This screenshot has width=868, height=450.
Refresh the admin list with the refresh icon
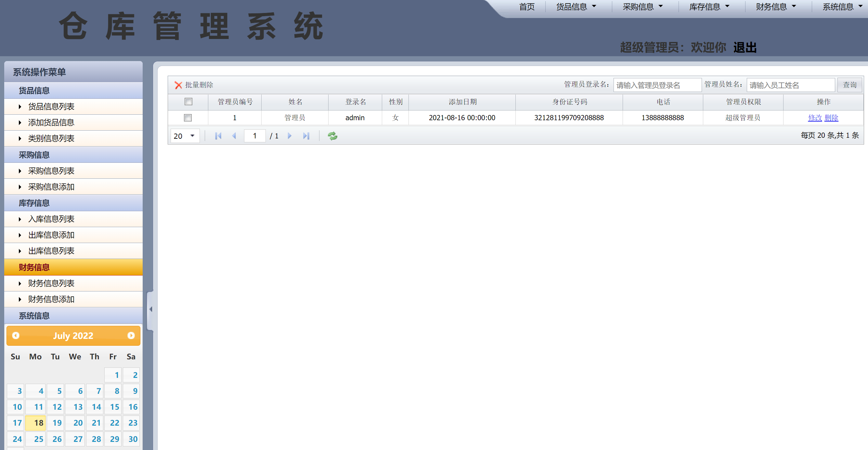pyautogui.click(x=332, y=135)
